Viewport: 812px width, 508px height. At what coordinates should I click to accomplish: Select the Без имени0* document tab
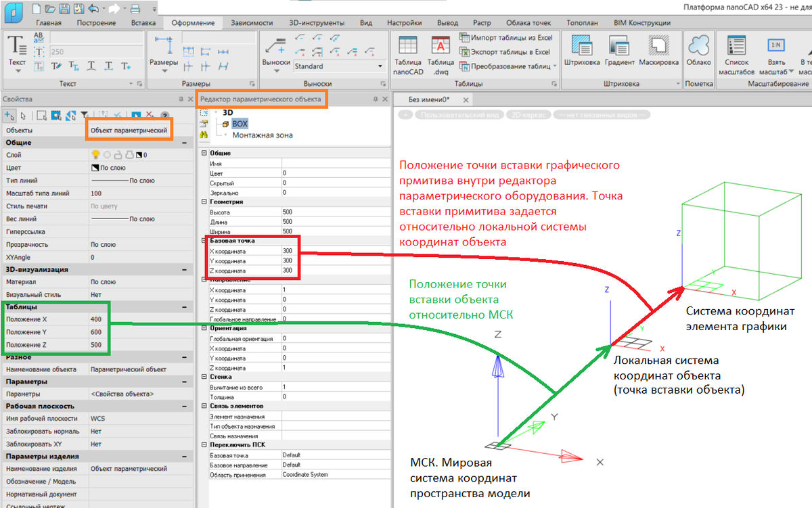click(429, 99)
